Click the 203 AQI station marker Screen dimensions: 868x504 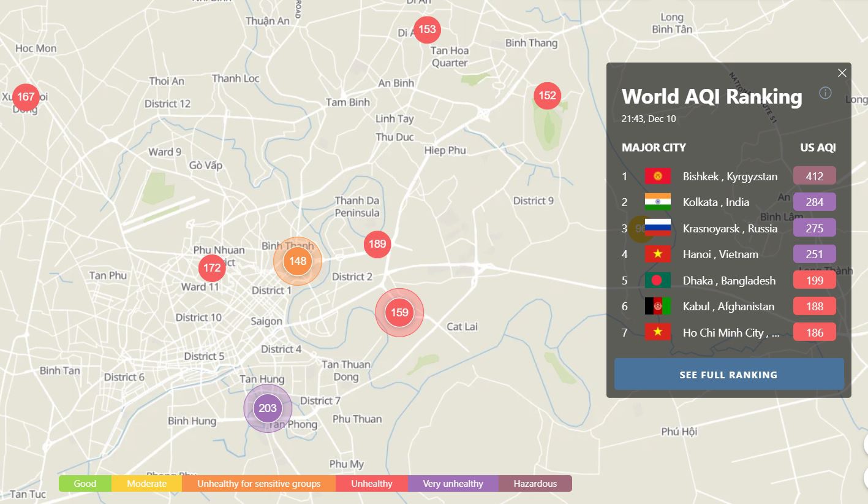[268, 408]
